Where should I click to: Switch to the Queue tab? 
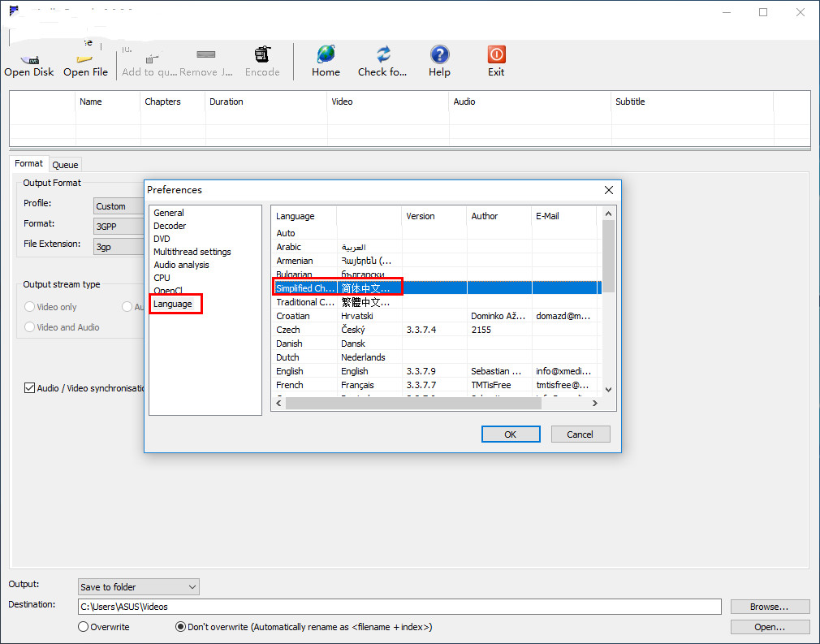click(65, 165)
